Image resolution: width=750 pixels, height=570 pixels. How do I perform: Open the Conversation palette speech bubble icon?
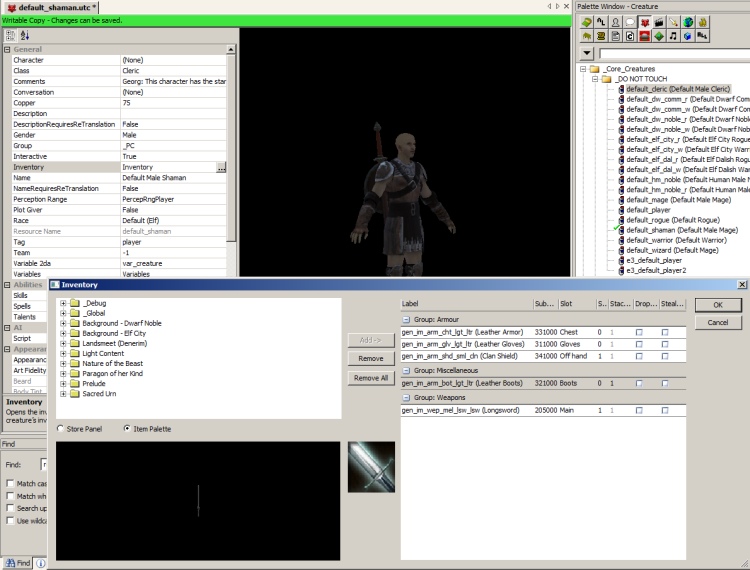(630, 22)
